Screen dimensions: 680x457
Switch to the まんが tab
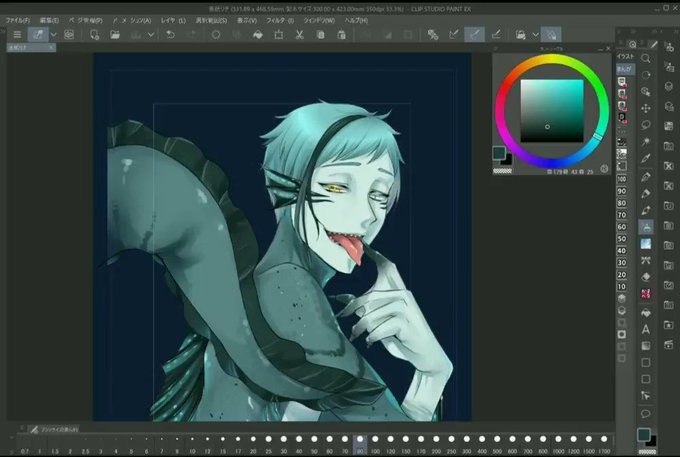pyautogui.click(x=625, y=69)
